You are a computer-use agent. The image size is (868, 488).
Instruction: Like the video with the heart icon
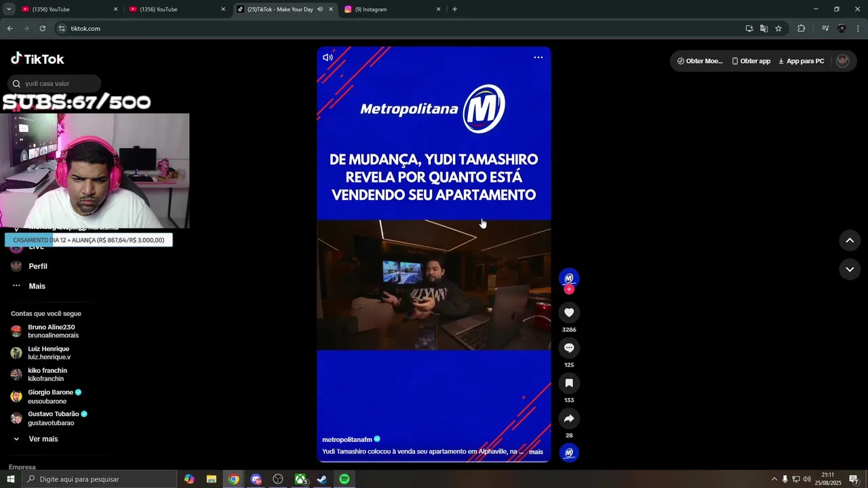569,312
